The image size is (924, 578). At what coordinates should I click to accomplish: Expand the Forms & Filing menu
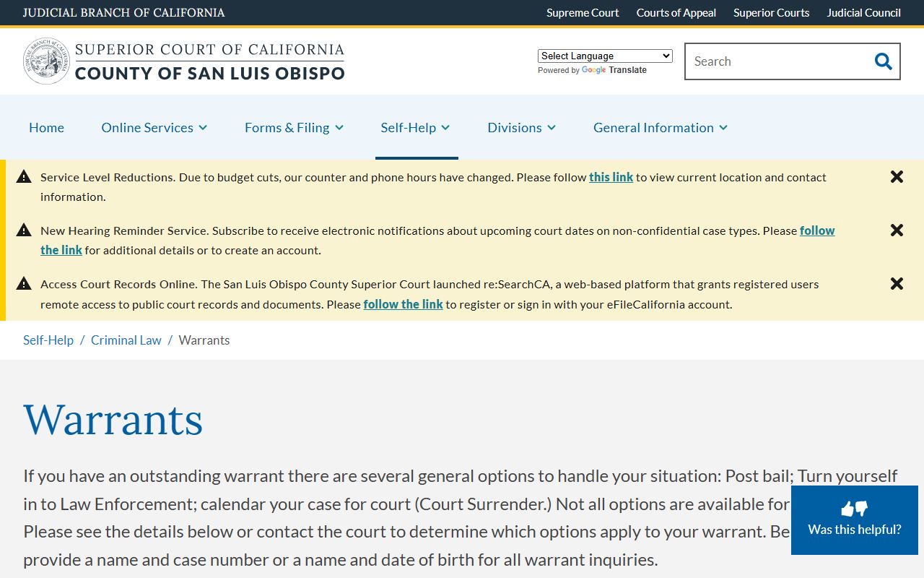pos(294,128)
